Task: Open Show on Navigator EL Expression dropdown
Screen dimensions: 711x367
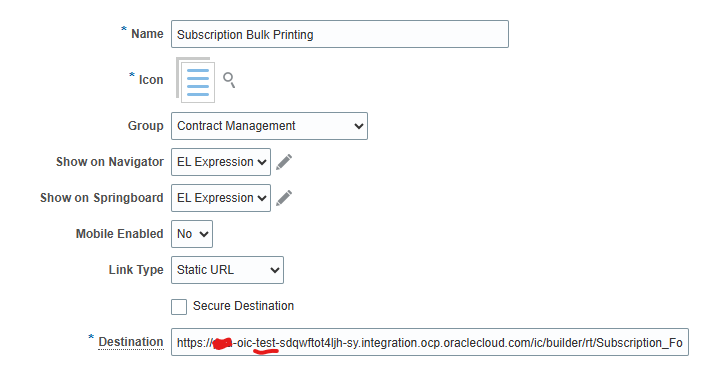Action: point(221,162)
